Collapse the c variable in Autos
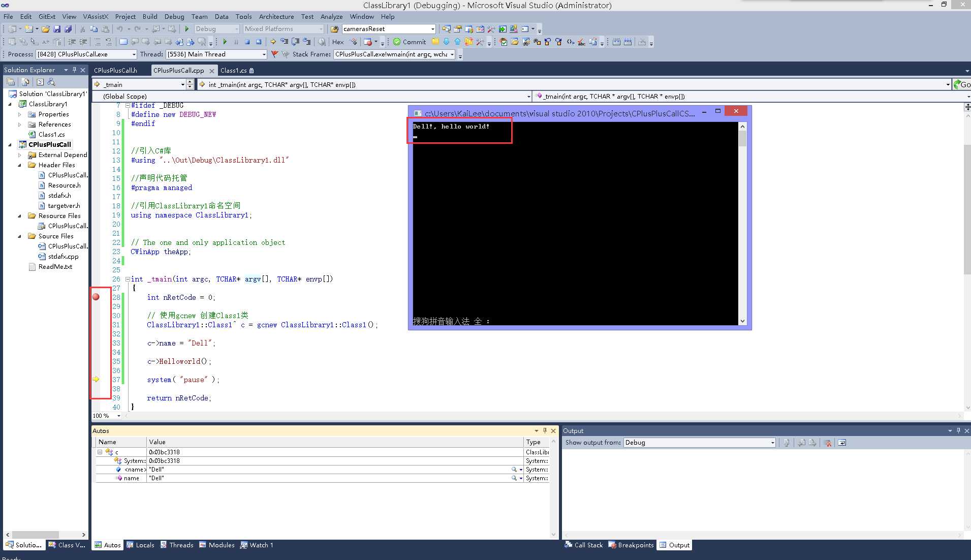971x560 pixels. 100,452
